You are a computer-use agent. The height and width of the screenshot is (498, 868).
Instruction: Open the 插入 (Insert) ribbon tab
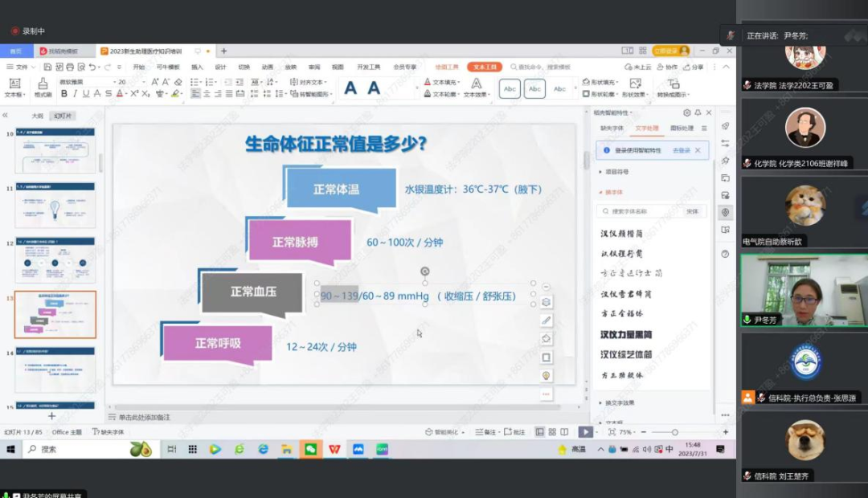197,67
